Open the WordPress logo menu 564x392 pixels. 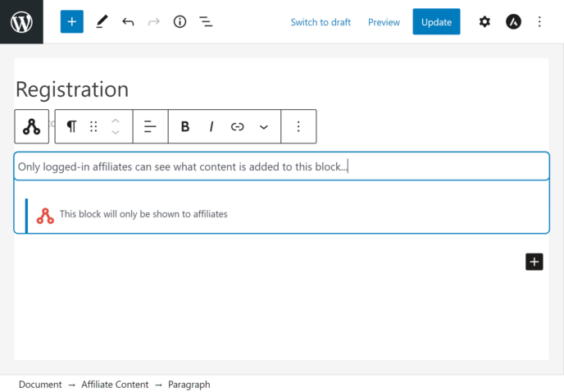(21, 21)
